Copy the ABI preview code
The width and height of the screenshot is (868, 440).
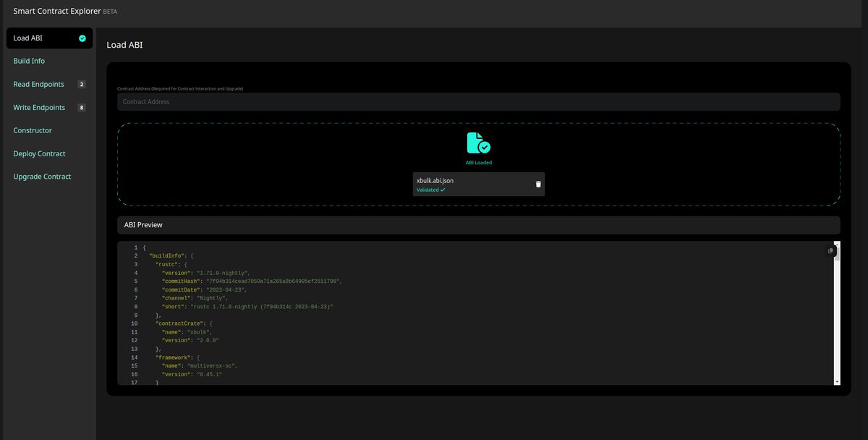coord(830,251)
